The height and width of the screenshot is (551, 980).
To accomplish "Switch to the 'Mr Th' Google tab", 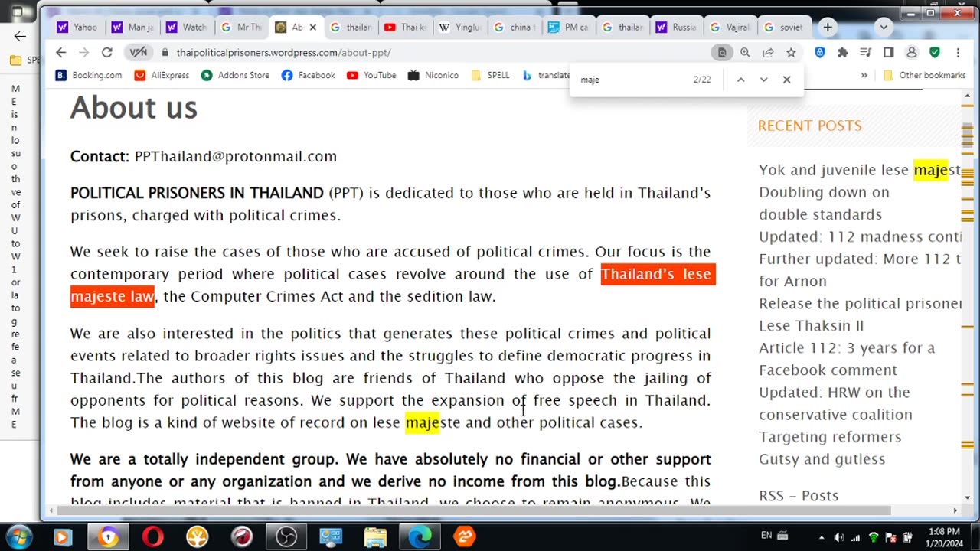I will click(242, 28).
